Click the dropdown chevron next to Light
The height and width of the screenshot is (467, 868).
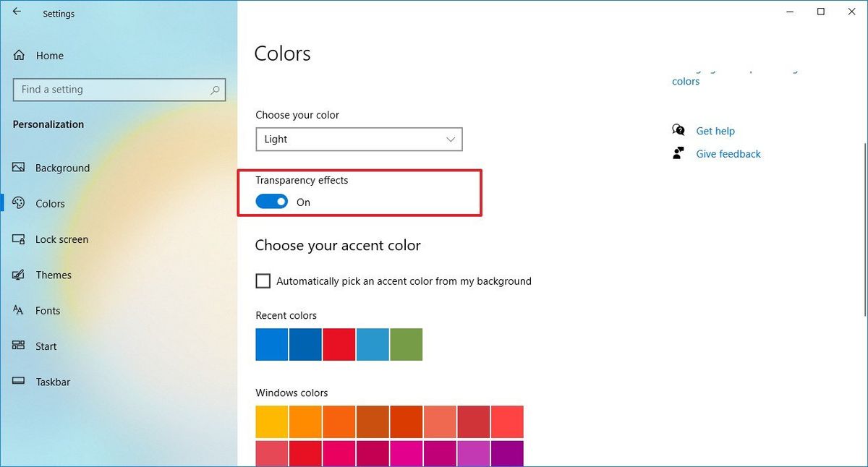(x=451, y=139)
